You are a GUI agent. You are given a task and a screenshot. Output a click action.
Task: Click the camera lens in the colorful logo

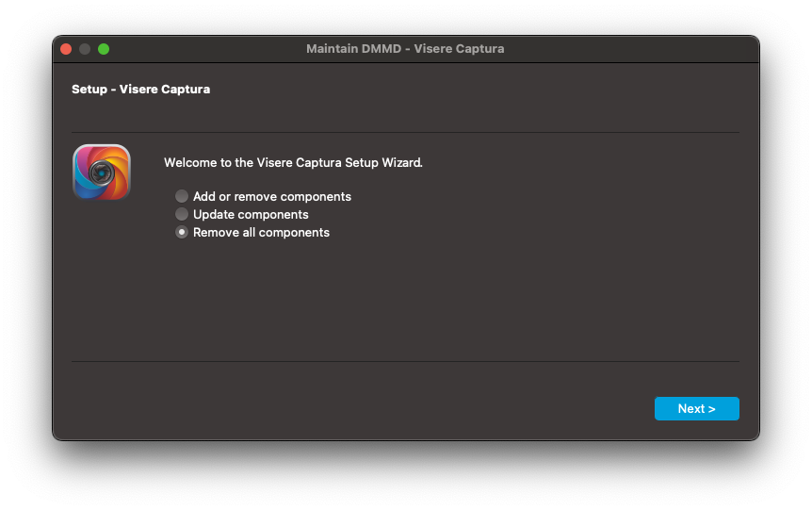tap(102, 173)
